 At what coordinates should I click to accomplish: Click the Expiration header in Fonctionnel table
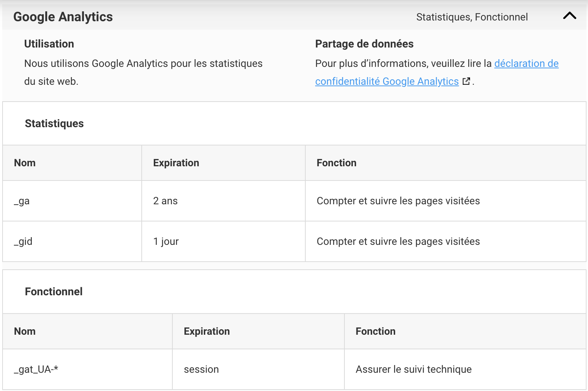(207, 331)
